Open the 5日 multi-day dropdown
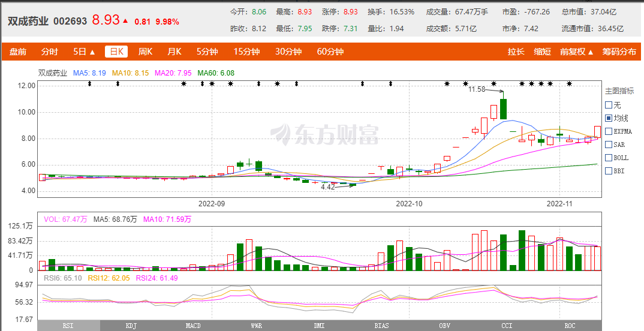 pos(84,52)
